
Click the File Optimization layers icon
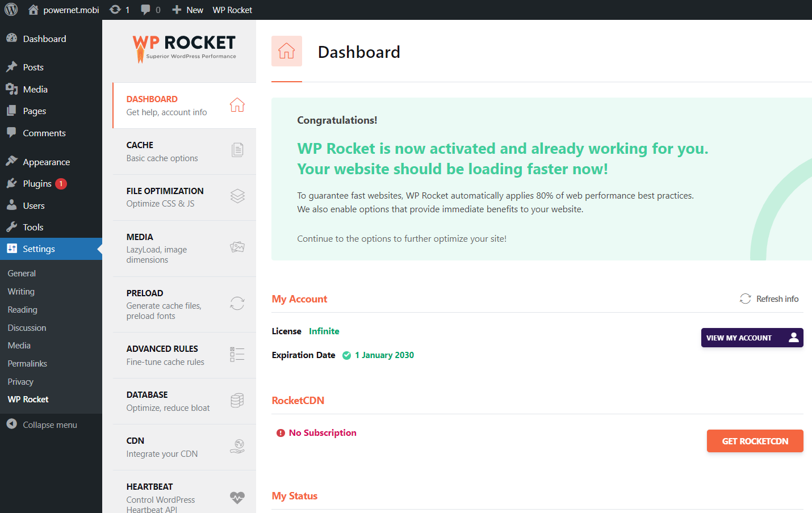pos(237,196)
